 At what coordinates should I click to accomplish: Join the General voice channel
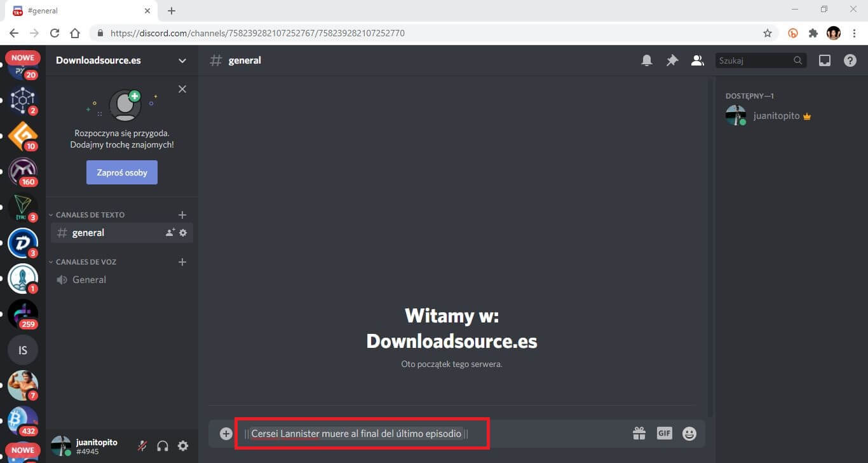(x=122, y=280)
